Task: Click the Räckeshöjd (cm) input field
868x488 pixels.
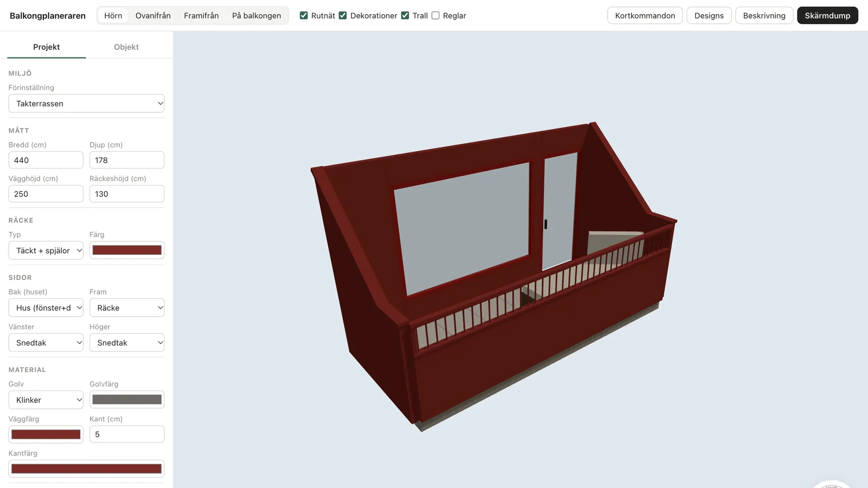Action: tap(127, 194)
